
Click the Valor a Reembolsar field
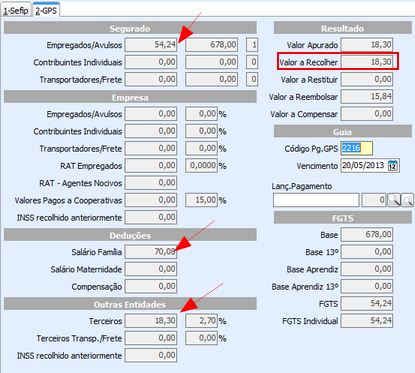coord(367,97)
